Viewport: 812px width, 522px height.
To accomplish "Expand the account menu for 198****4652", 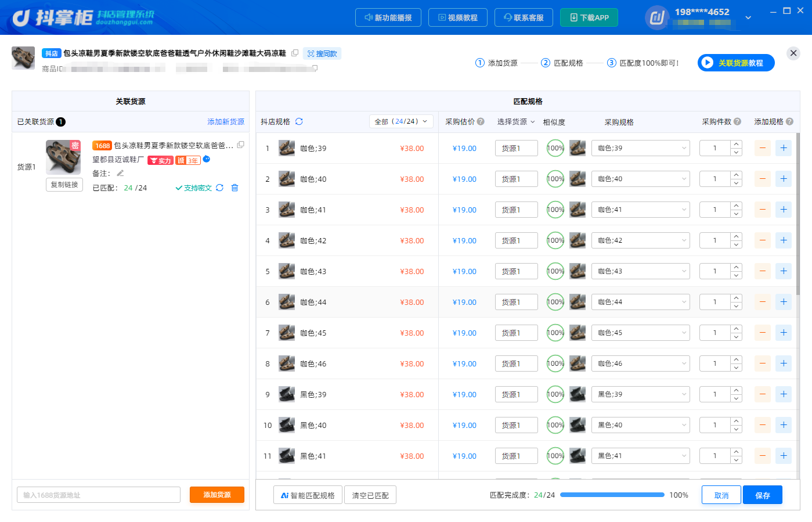I will coord(748,17).
